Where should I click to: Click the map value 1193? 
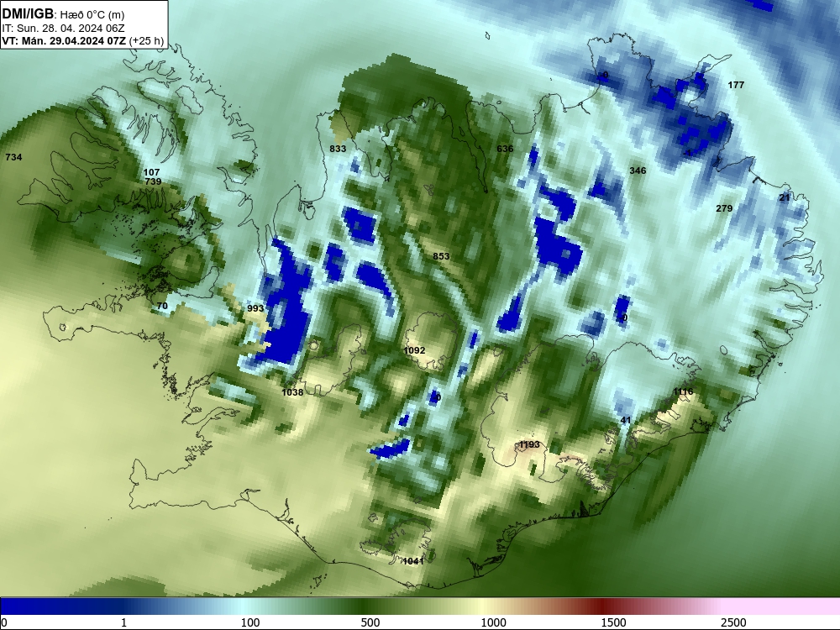pyautogui.click(x=529, y=444)
